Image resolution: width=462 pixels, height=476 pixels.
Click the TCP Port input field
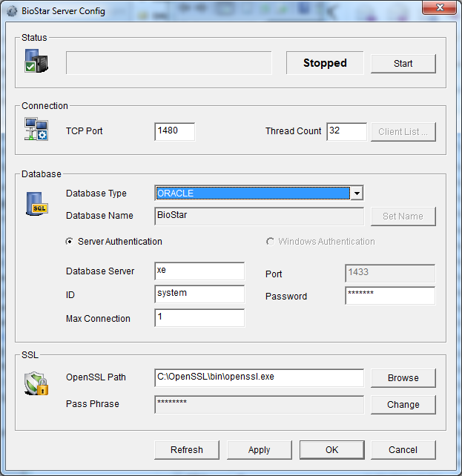click(x=175, y=131)
